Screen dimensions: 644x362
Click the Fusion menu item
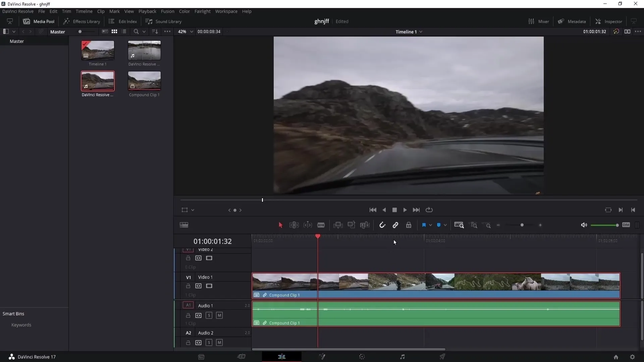point(168,11)
